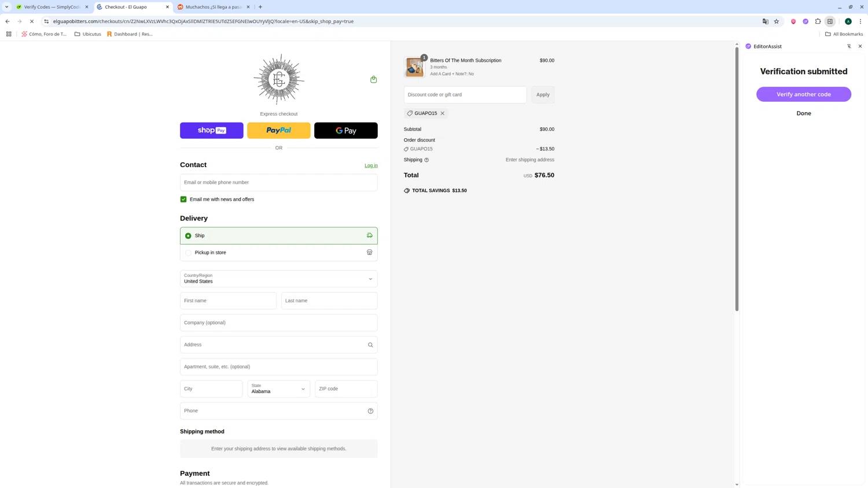Click the Bitters subscription product thumbnail

414,67
